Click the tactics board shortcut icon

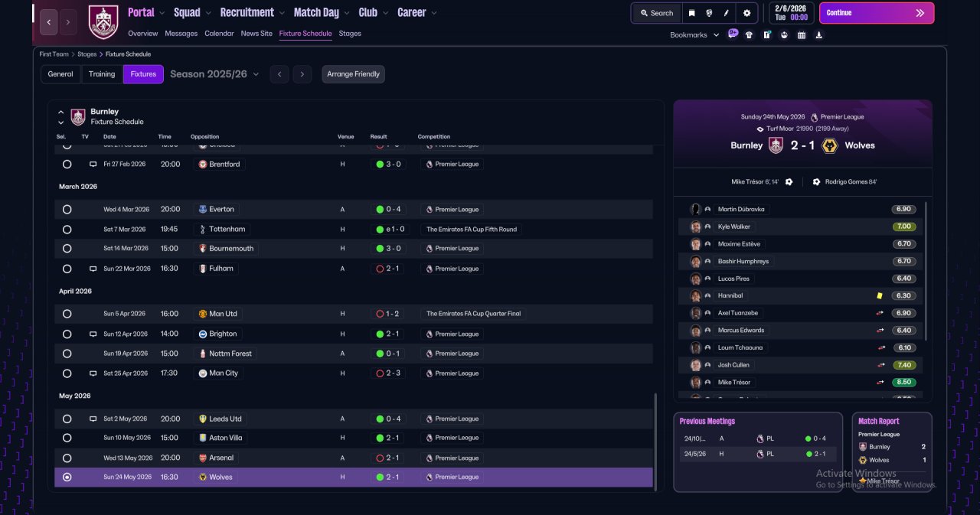click(766, 34)
